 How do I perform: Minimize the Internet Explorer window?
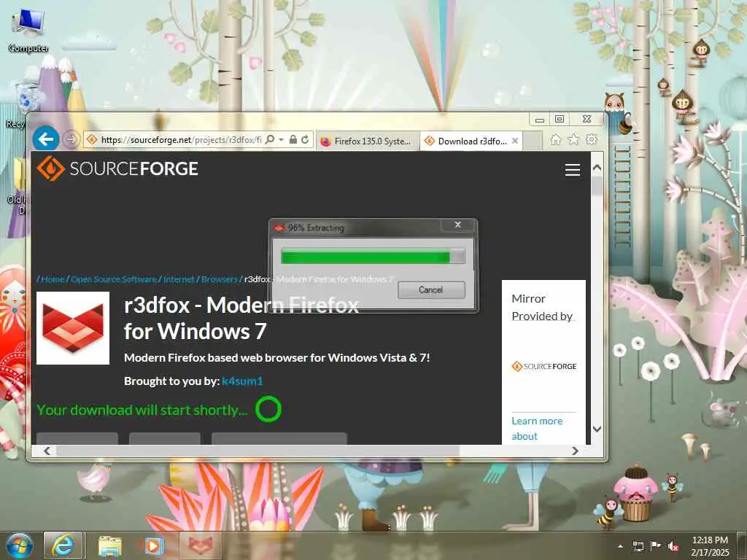539,119
